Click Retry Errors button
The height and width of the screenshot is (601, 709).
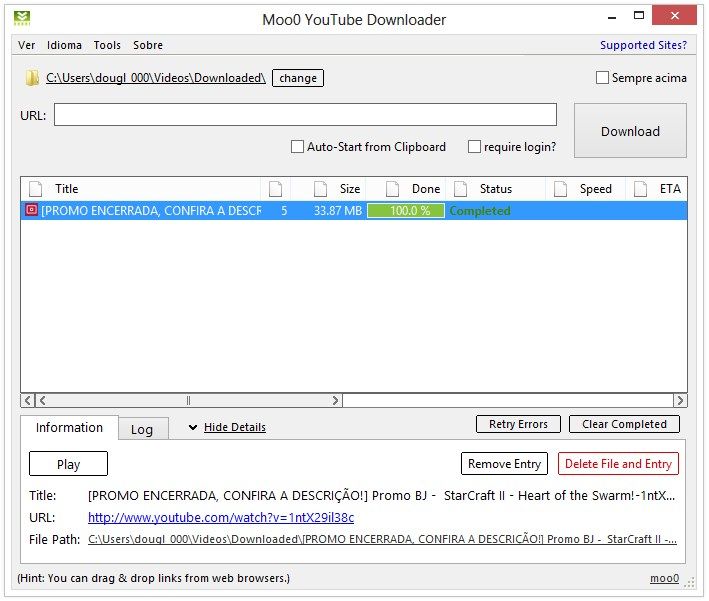(518, 424)
